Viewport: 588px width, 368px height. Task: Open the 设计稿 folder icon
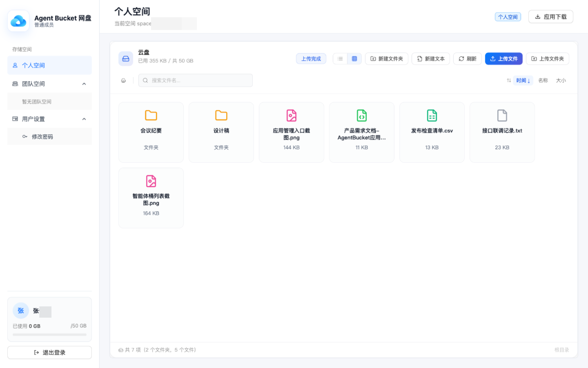point(221,115)
